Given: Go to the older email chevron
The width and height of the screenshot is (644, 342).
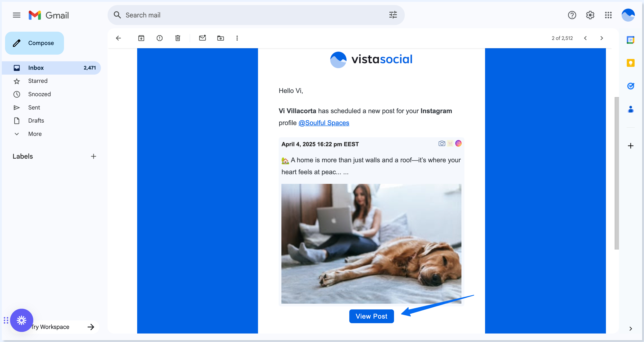Looking at the screenshot, I should 602,38.
